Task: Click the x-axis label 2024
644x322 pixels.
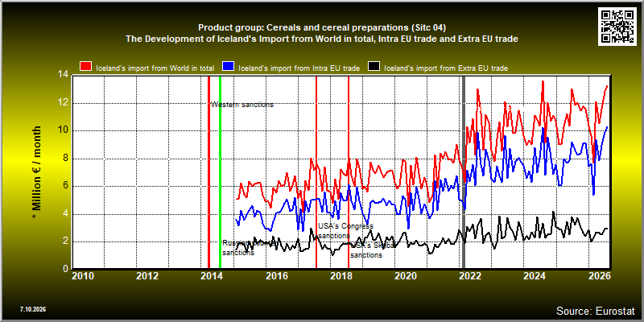Action: [534, 275]
